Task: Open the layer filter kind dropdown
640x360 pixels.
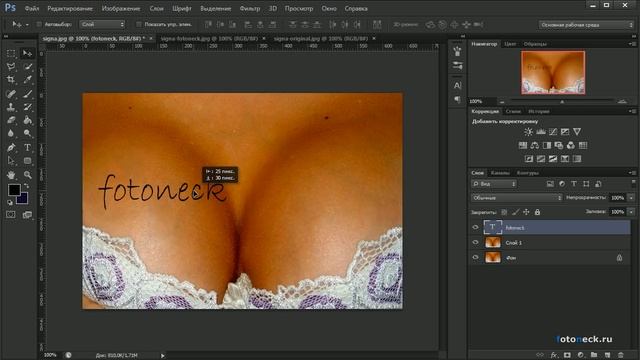Action: pyautogui.click(x=494, y=184)
